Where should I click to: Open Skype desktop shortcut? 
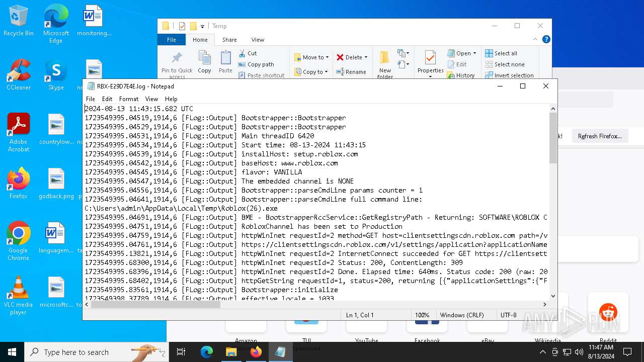56,75
